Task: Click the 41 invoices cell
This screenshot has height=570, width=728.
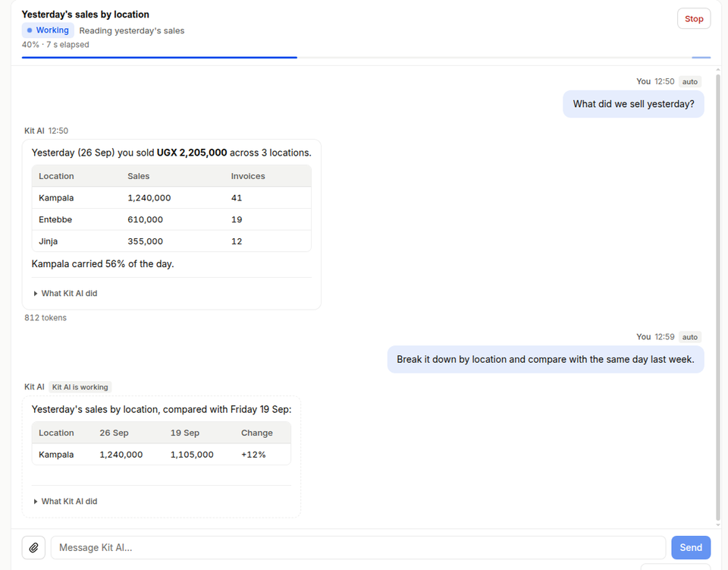Action: click(237, 198)
